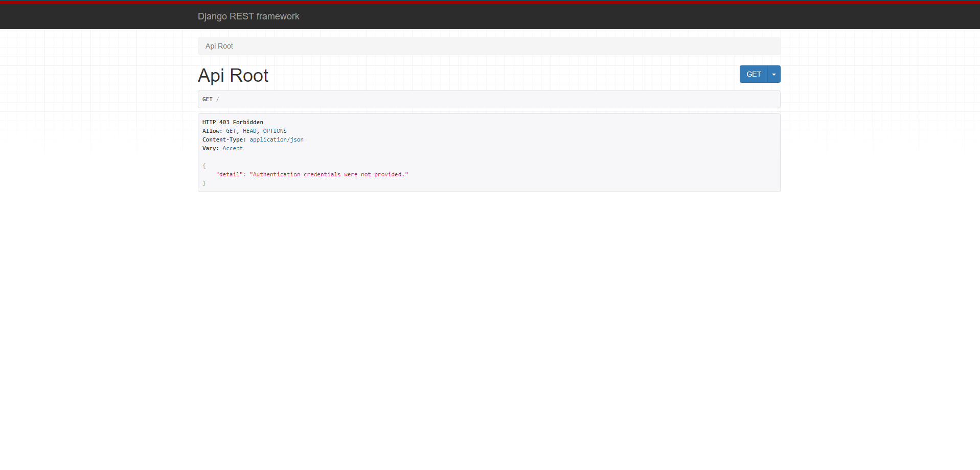
Task: Click the 'Api Root' breadcrumb entry
Action: tap(218, 46)
